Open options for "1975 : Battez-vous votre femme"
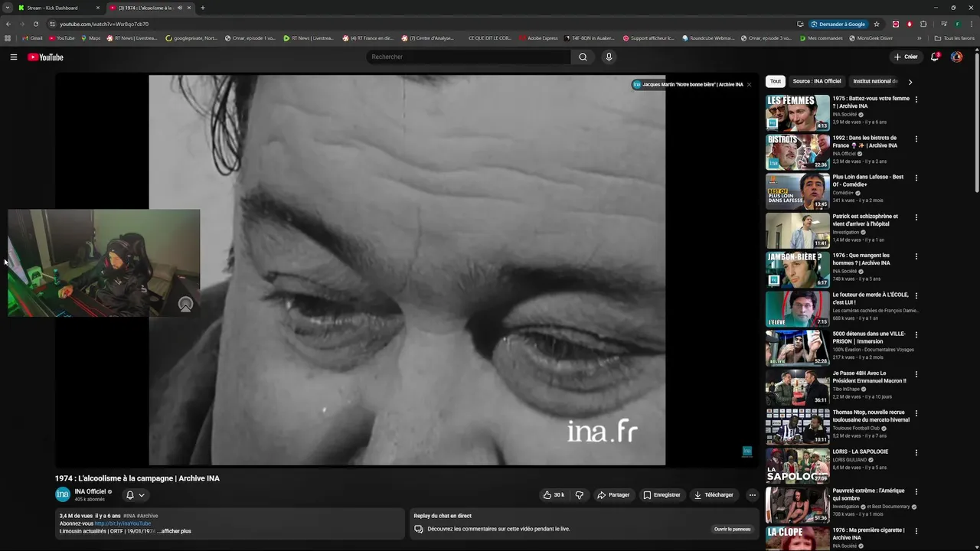 click(916, 99)
